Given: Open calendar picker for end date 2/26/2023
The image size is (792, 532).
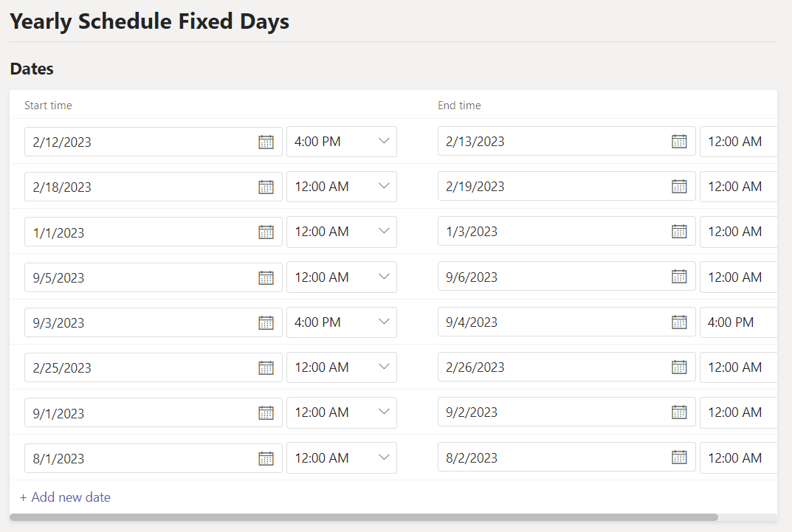Looking at the screenshot, I should pos(679,367).
